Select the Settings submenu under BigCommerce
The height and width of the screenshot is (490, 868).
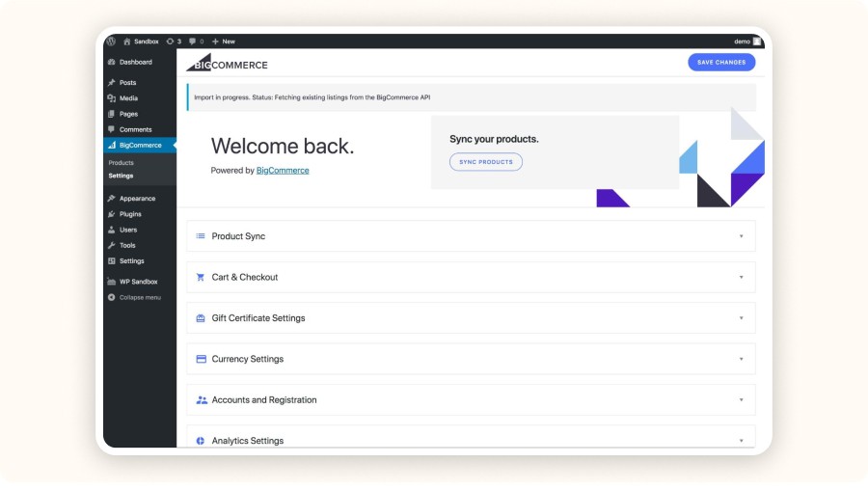click(121, 176)
